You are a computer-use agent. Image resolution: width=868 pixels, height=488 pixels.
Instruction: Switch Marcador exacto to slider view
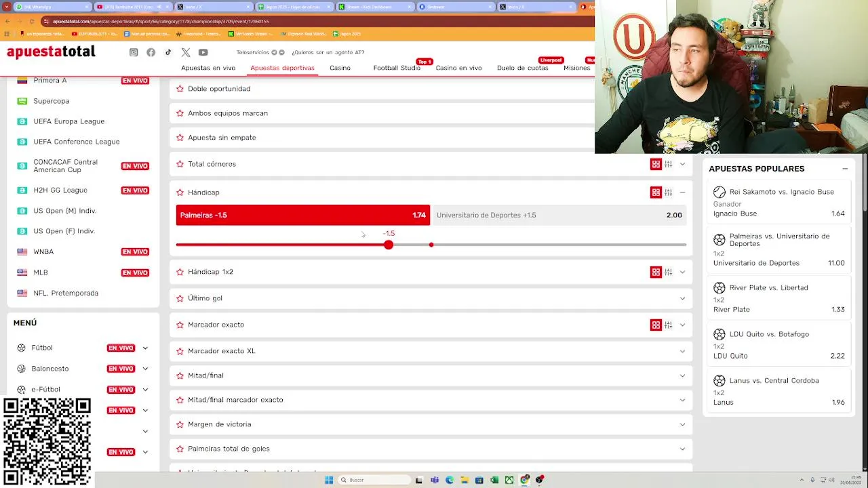tap(669, 325)
